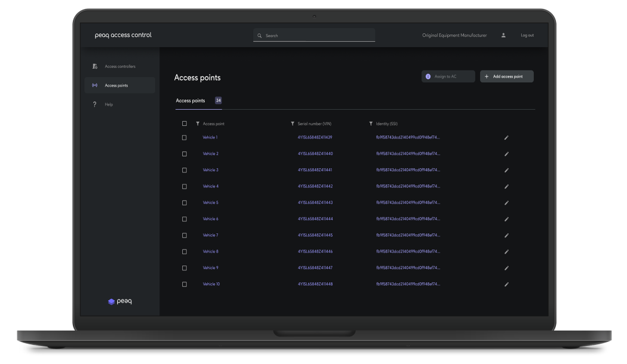Open the Vehicle 8 link

pyautogui.click(x=210, y=252)
